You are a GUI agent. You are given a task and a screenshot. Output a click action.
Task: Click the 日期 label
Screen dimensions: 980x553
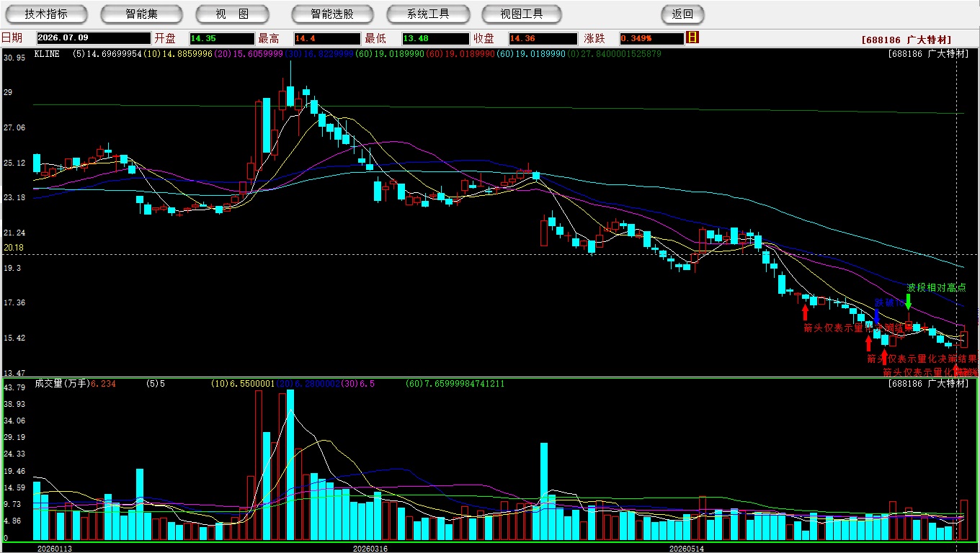tap(12, 38)
